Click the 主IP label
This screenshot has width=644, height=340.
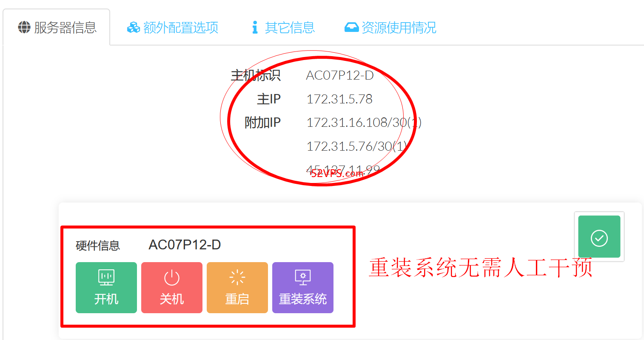click(269, 99)
